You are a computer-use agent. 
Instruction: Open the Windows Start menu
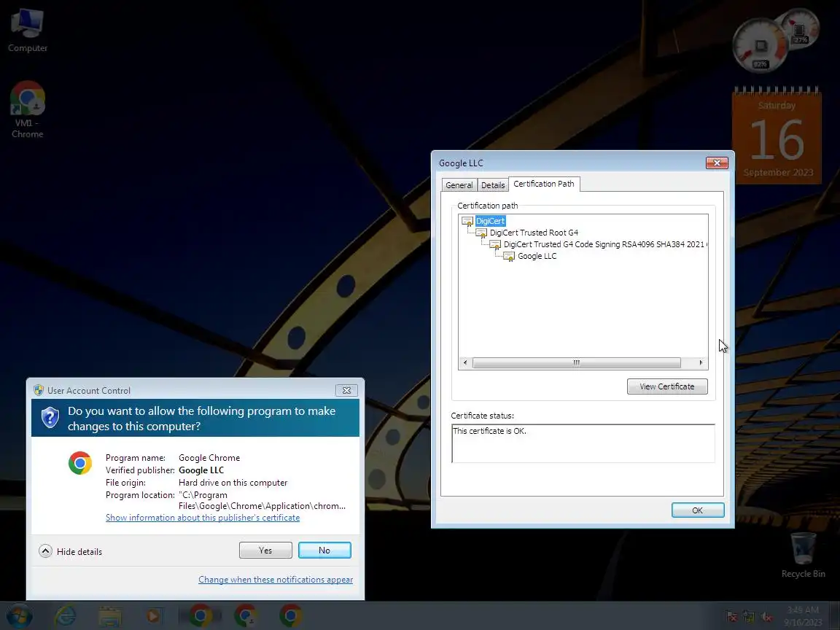point(18,615)
